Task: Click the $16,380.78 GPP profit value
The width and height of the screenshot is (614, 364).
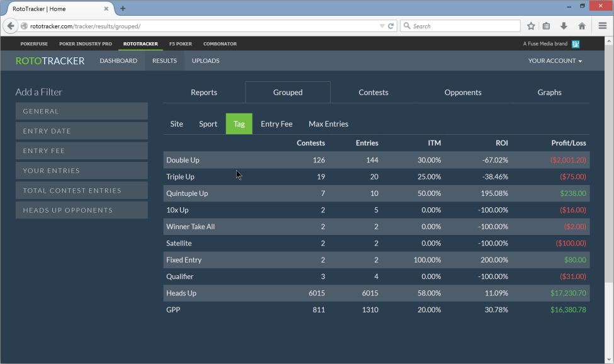Action: coord(568,310)
